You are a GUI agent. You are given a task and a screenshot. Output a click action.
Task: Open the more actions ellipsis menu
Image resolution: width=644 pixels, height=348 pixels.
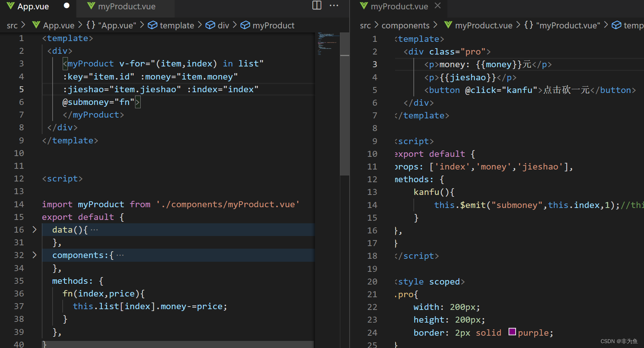(x=334, y=5)
